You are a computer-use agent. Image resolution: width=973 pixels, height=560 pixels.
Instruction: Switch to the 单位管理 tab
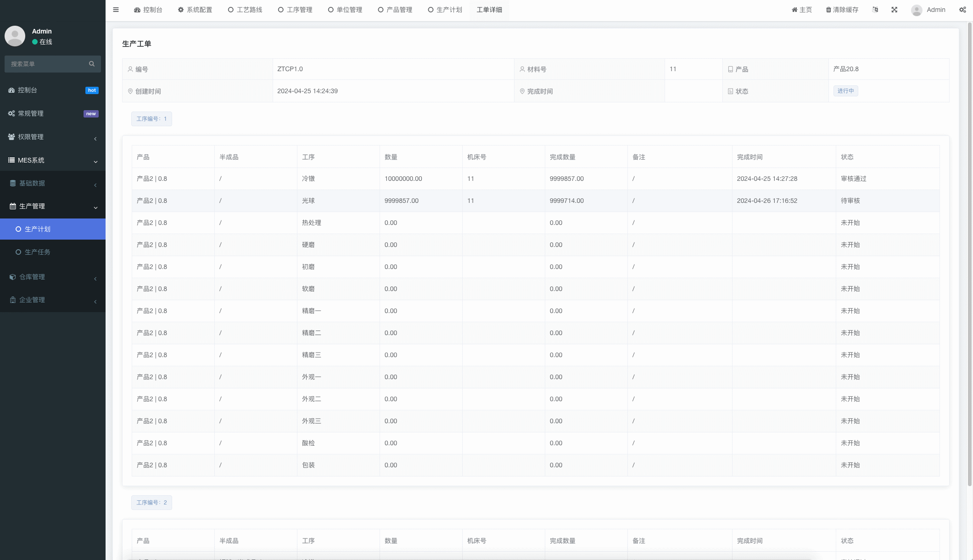tap(345, 10)
